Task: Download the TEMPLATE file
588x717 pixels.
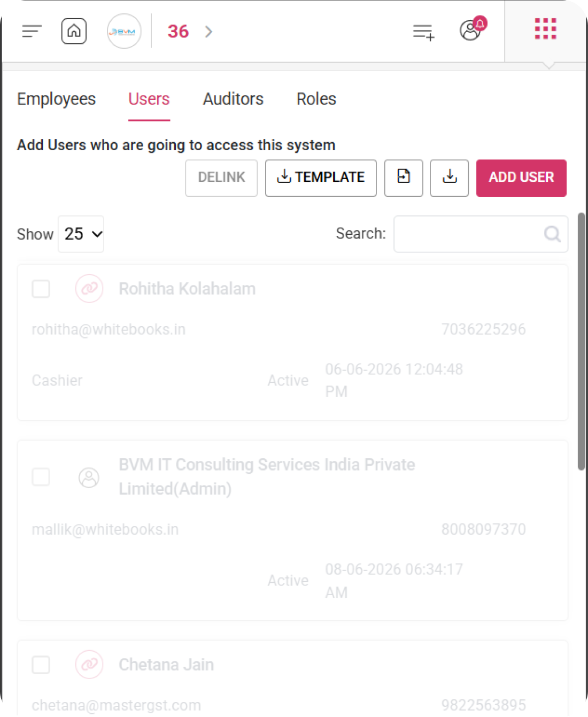Action: 321,178
